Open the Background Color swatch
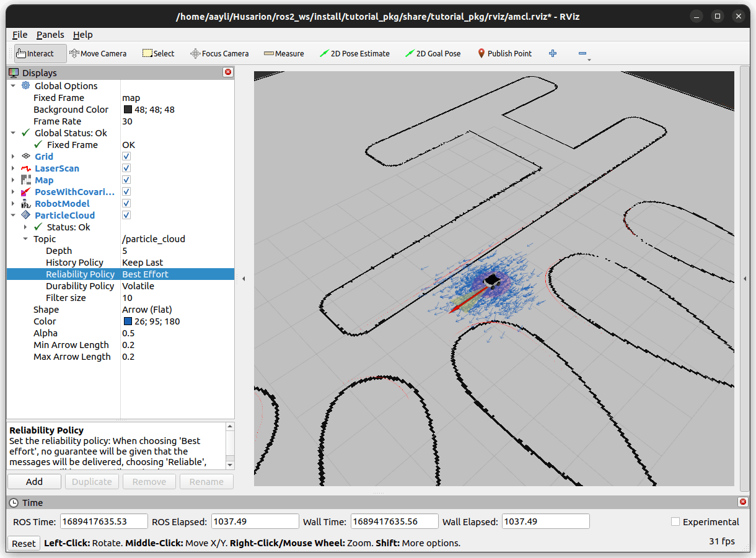The width and height of the screenshot is (756, 558). (128, 110)
